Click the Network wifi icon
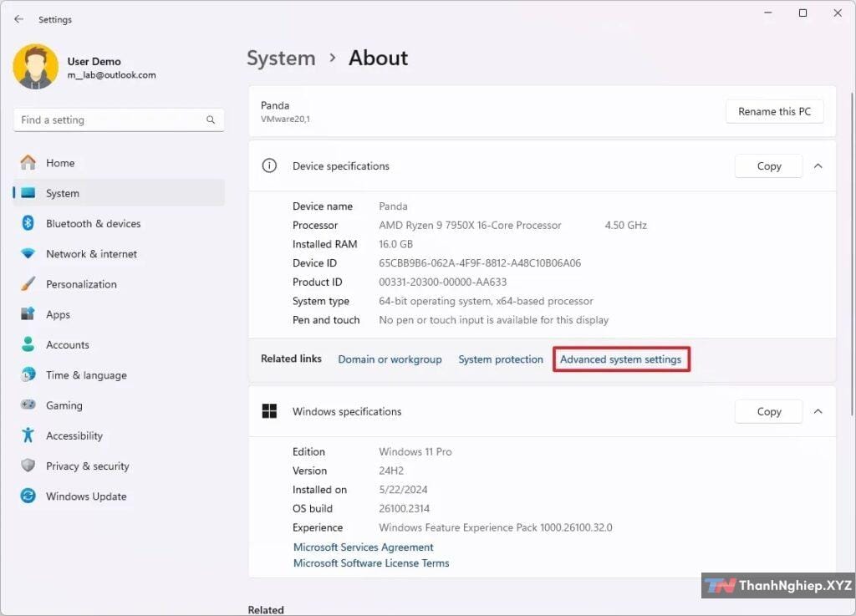Screen dimensions: 856x616 click(28, 254)
